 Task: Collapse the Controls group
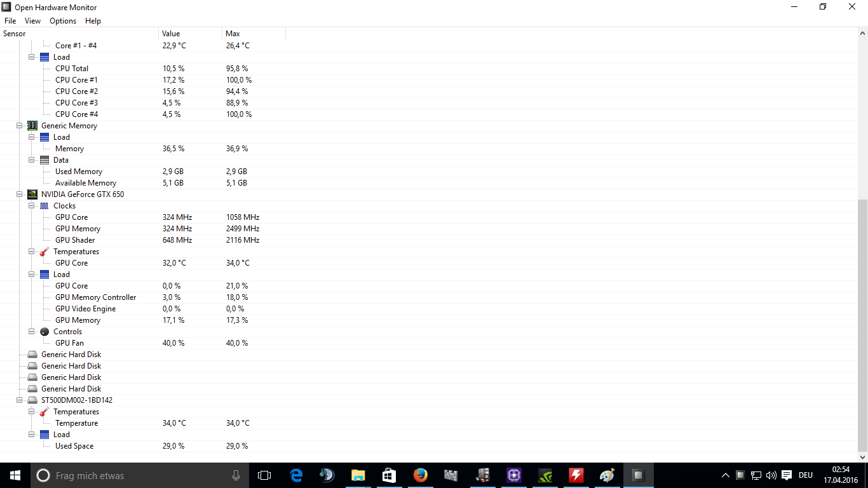(x=32, y=332)
